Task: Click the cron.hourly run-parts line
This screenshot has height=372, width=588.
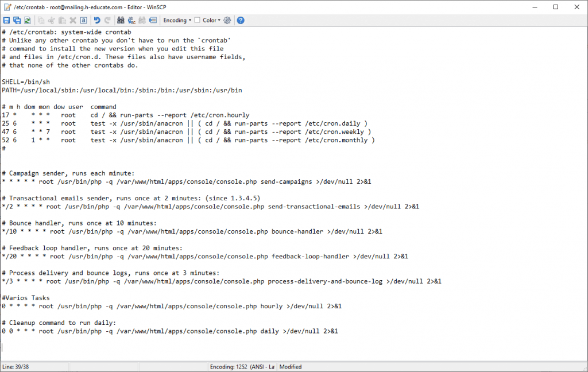Action: point(126,115)
